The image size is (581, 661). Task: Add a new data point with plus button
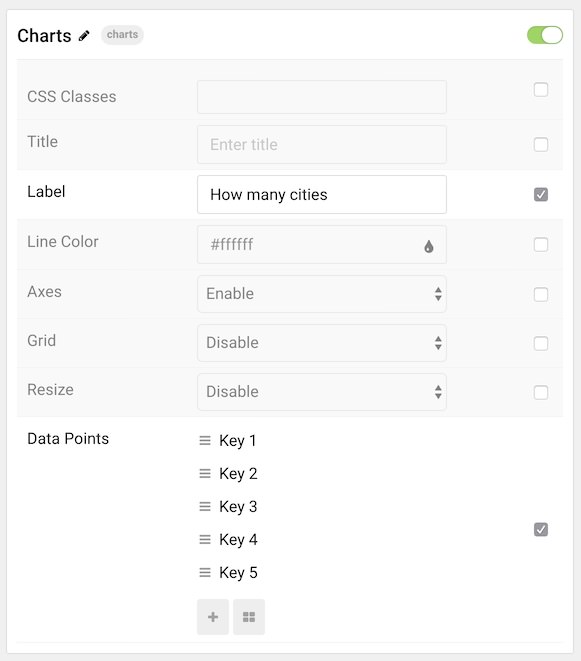[213, 617]
